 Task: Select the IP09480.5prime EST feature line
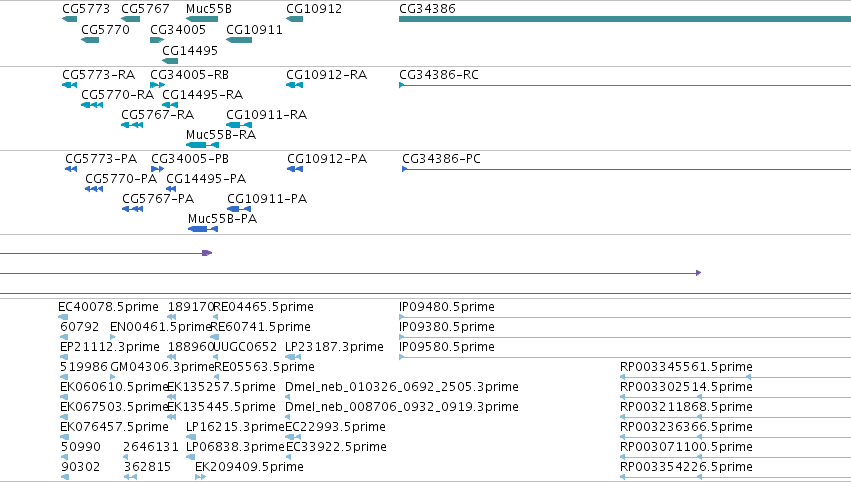(x=625, y=317)
